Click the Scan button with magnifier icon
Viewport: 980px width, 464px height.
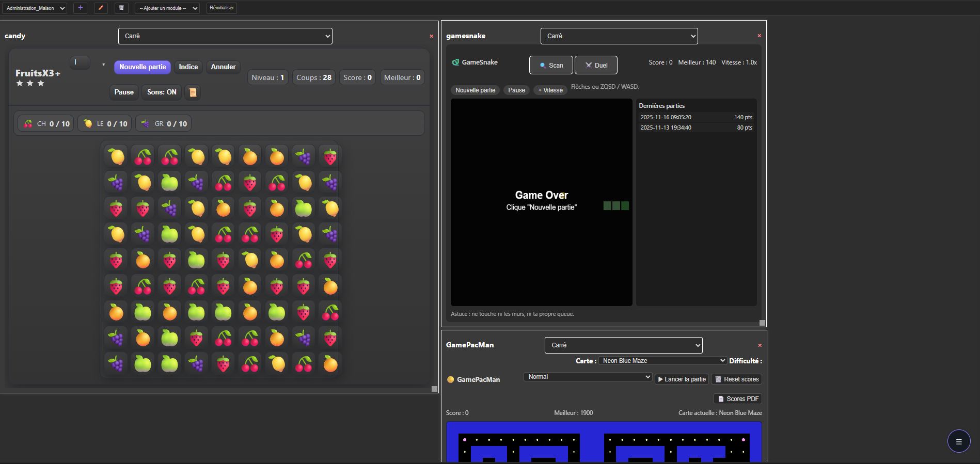pos(551,65)
